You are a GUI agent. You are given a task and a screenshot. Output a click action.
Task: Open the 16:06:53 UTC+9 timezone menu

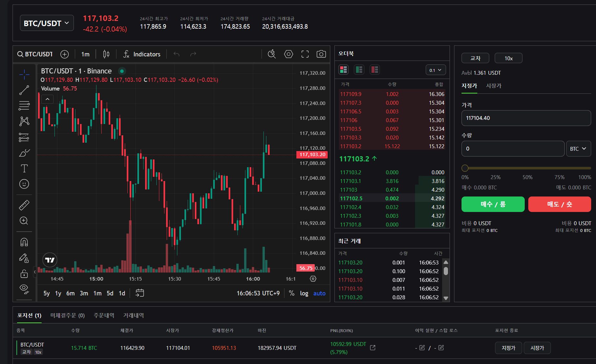[258, 293]
